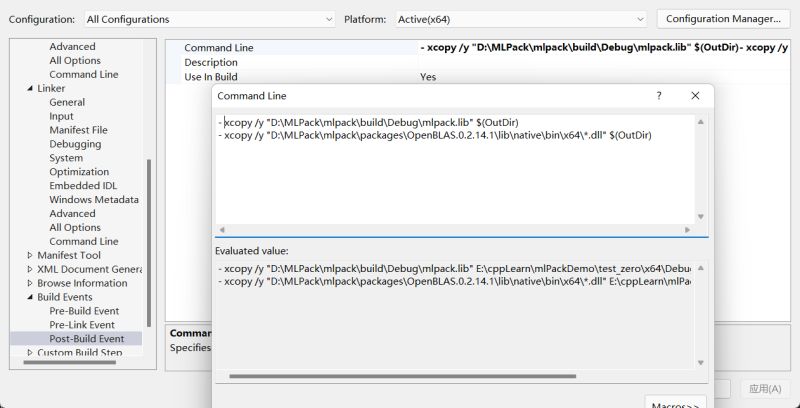Click the Use In Build property row
The height and width of the screenshot is (408, 800).
[478, 77]
